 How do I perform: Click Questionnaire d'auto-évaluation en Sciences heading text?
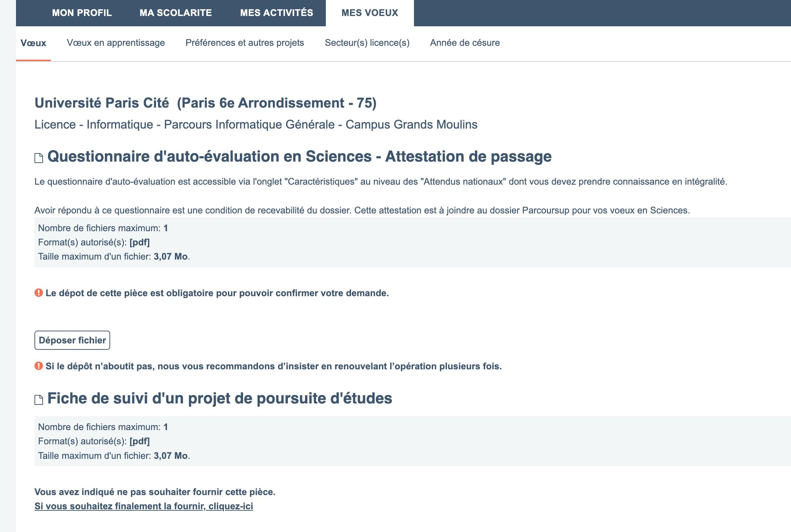(299, 157)
